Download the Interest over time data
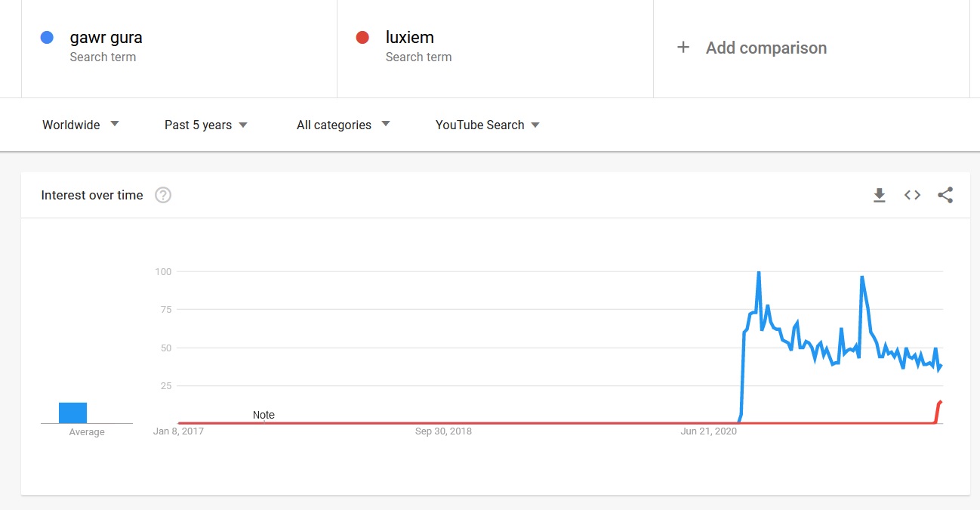 879,196
